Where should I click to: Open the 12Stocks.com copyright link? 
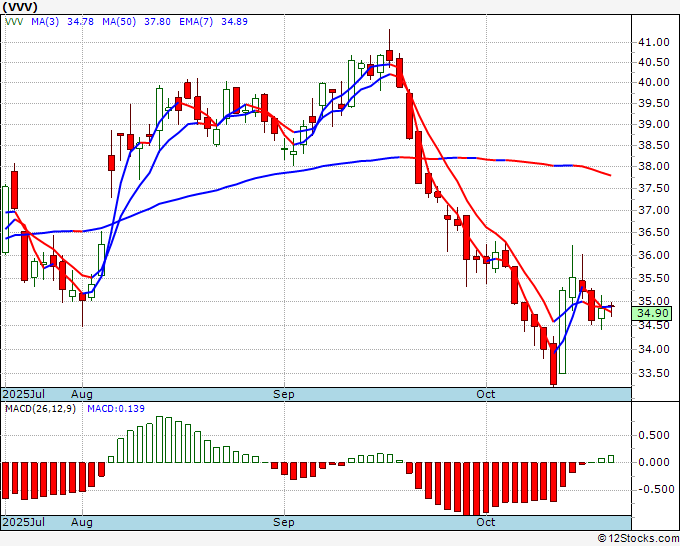coord(638,539)
